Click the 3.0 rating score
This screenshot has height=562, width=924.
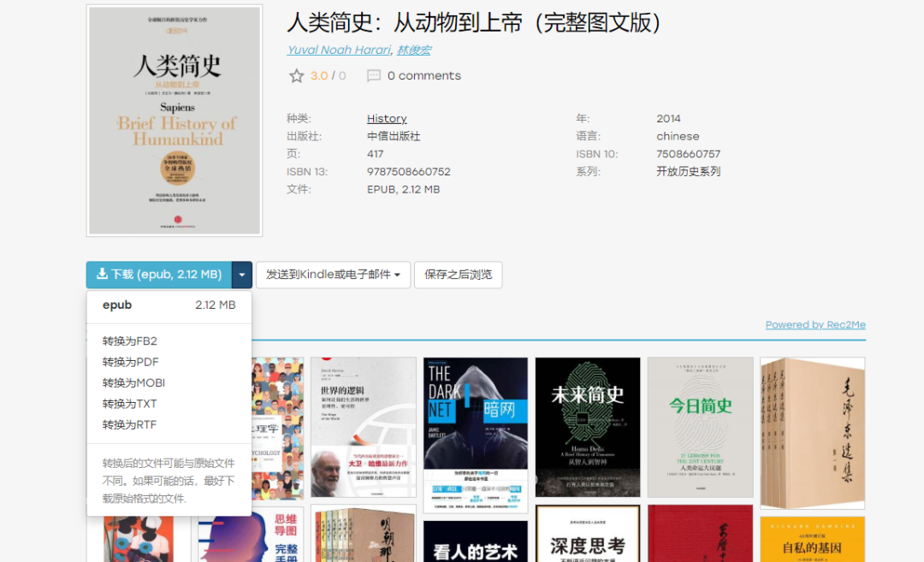pos(319,76)
